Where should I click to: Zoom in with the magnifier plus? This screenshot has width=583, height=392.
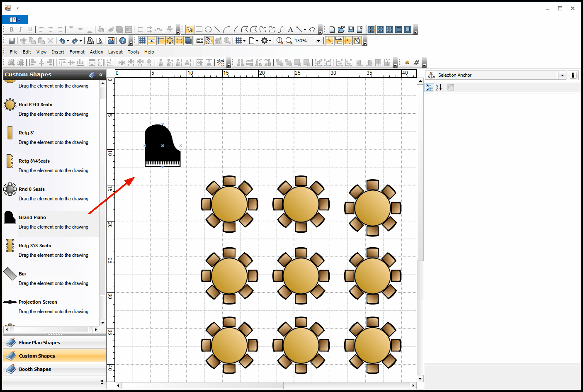click(x=279, y=41)
